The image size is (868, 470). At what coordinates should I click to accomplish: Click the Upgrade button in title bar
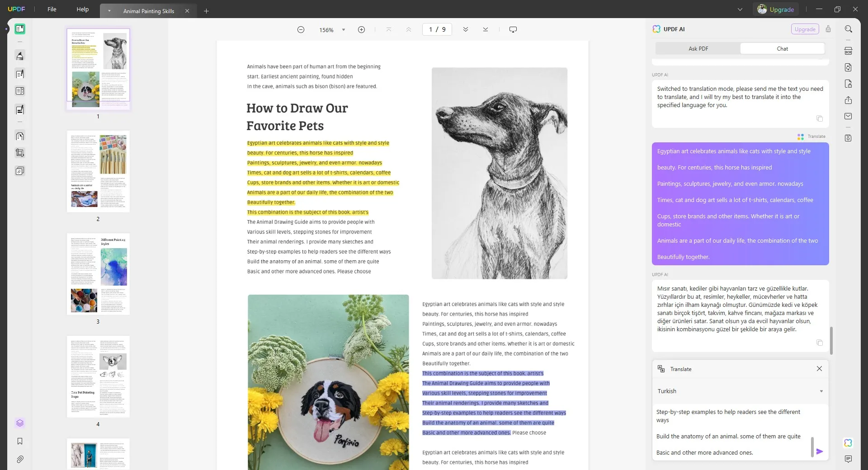pyautogui.click(x=776, y=9)
